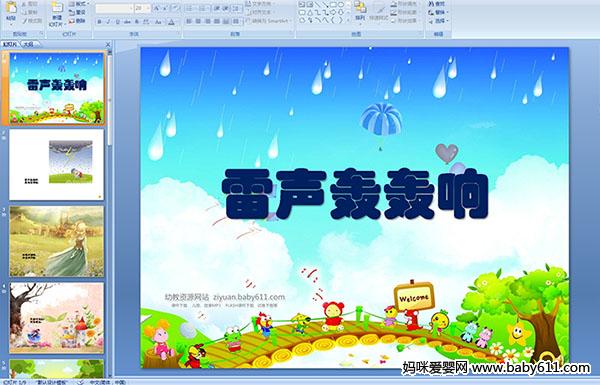The width and height of the screenshot is (600, 385).
Task: Toggle Underline formatting button
Action: (x=117, y=22)
